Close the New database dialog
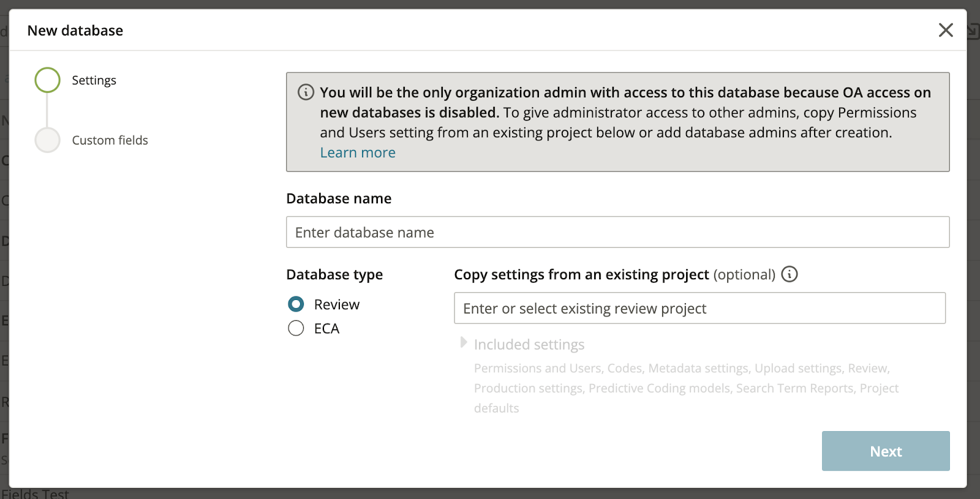The width and height of the screenshot is (980, 499). coord(946,30)
